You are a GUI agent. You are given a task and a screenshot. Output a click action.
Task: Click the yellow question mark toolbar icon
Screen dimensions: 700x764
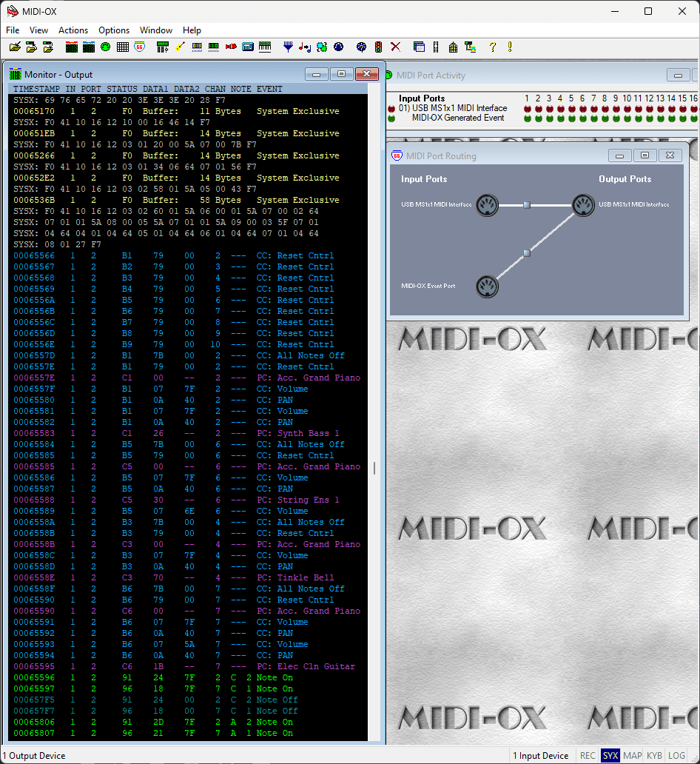[x=493, y=47]
